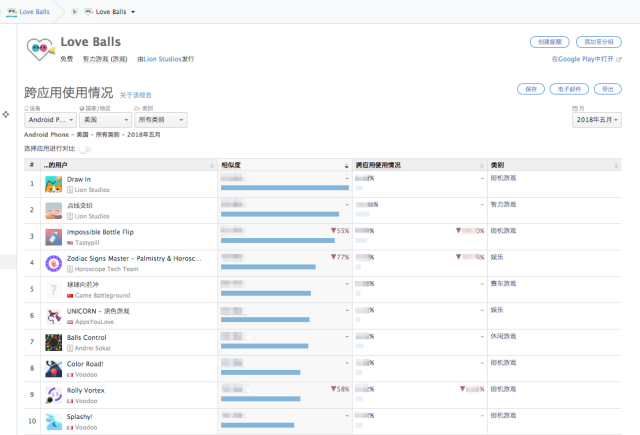This screenshot has height=435, width=640.
Task: Open the 美国 country dropdown
Action: (x=105, y=120)
